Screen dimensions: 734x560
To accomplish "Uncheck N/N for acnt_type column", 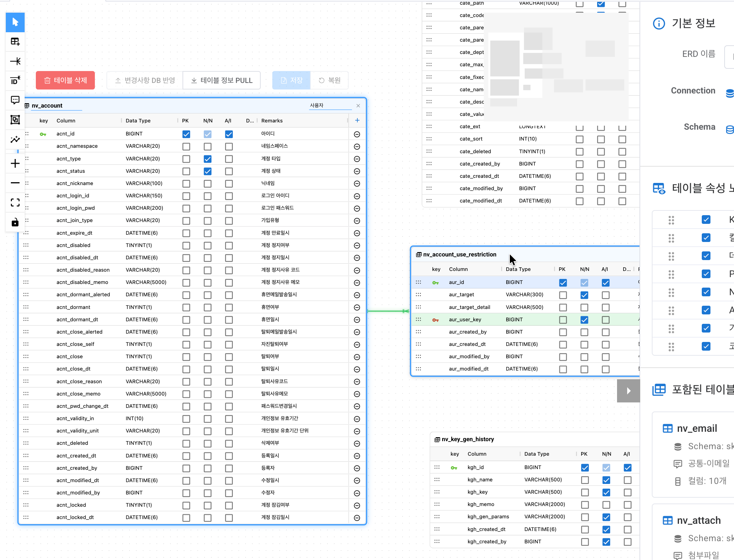I will tap(207, 159).
